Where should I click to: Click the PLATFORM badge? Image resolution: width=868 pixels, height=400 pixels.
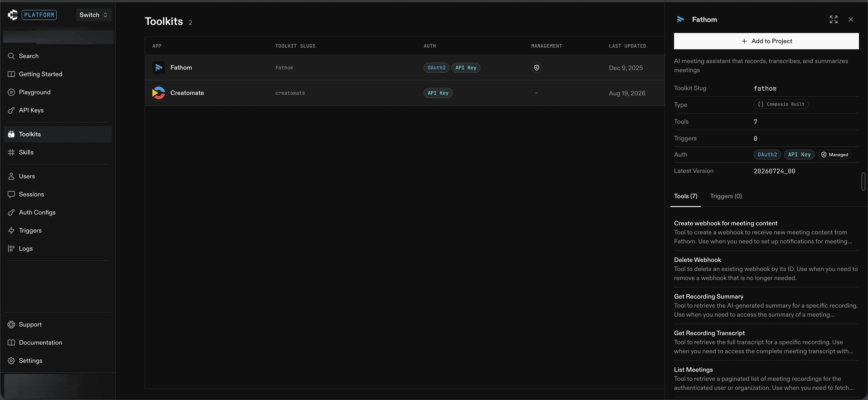pyautogui.click(x=39, y=15)
